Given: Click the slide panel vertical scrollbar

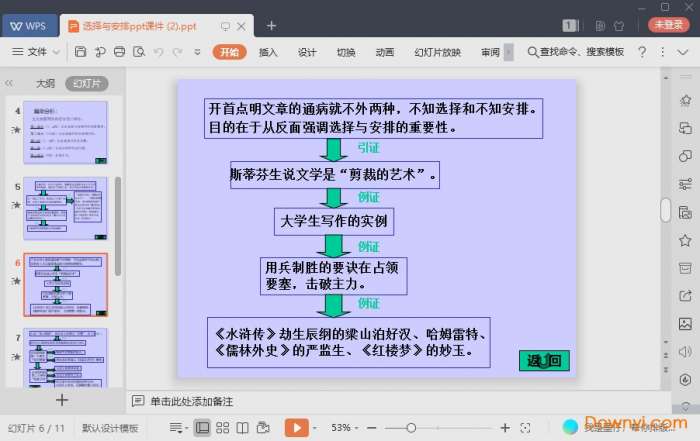Looking at the screenshot, I should pos(118,226).
